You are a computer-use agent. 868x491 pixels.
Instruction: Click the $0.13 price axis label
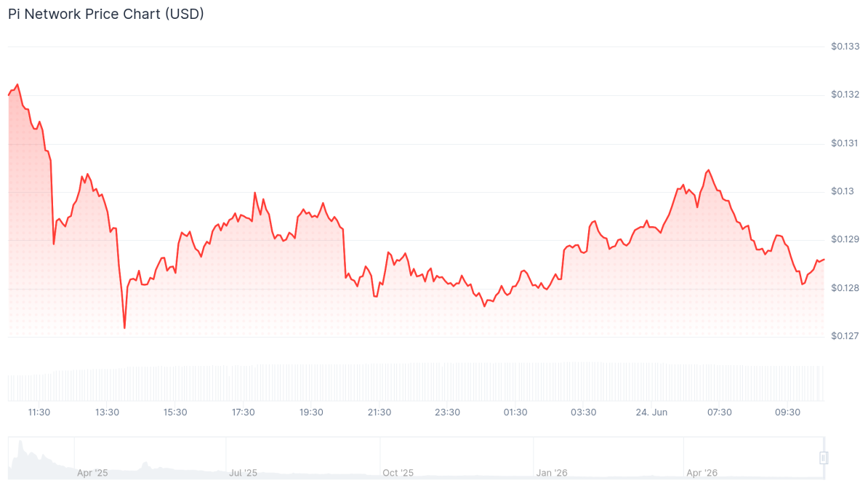(x=843, y=192)
